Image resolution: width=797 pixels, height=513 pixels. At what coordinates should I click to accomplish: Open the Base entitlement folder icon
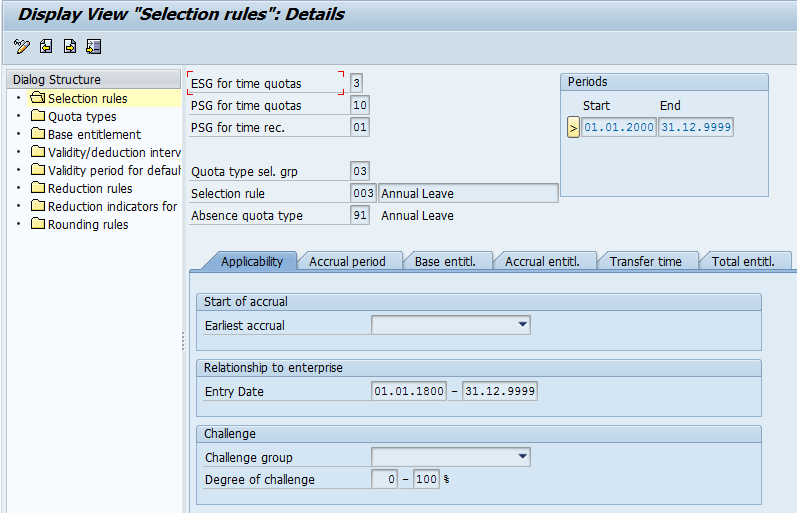38,135
